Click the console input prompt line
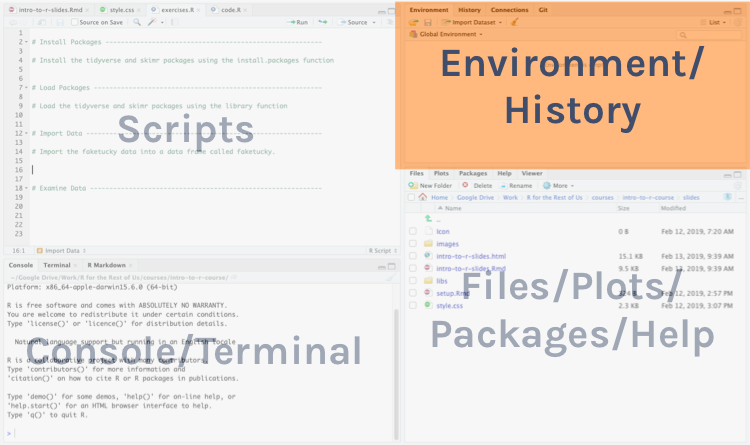 (201, 434)
